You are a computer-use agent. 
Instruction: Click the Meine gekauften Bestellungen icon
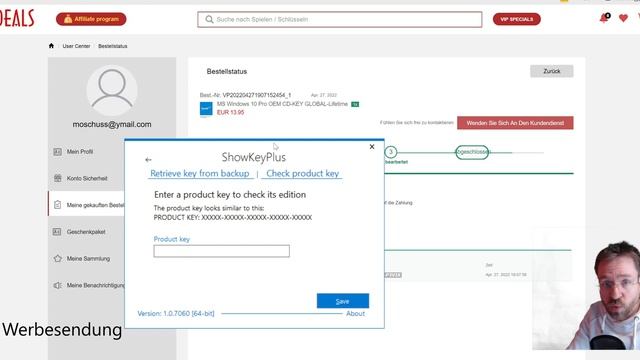click(58, 205)
